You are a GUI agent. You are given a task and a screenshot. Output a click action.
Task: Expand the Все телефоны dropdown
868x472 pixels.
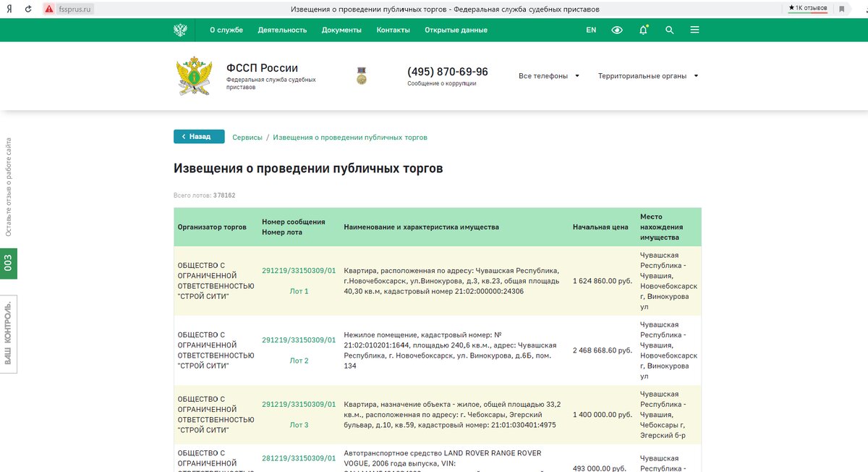click(550, 75)
